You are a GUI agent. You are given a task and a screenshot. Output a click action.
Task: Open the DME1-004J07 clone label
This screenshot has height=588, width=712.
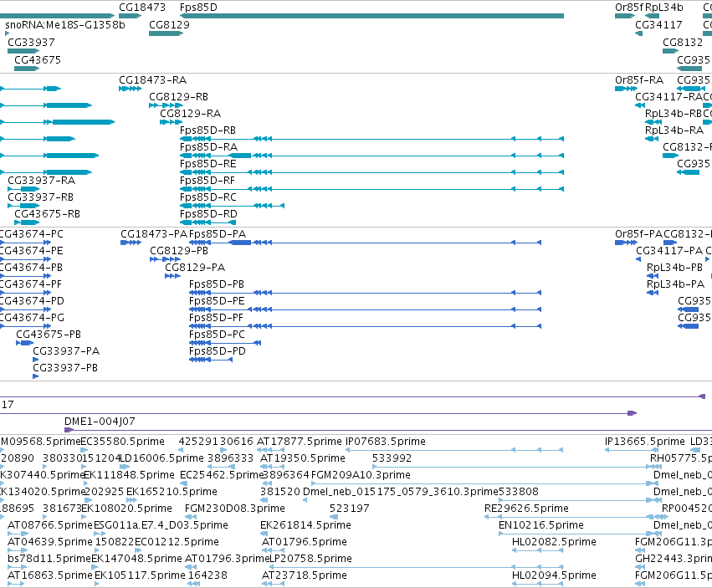[100, 422]
